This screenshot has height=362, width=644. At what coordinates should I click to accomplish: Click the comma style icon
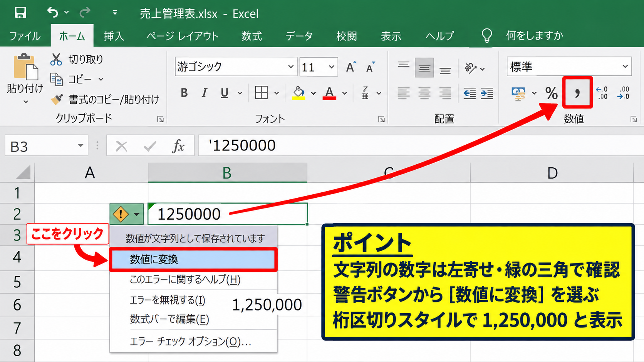pos(577,92)
